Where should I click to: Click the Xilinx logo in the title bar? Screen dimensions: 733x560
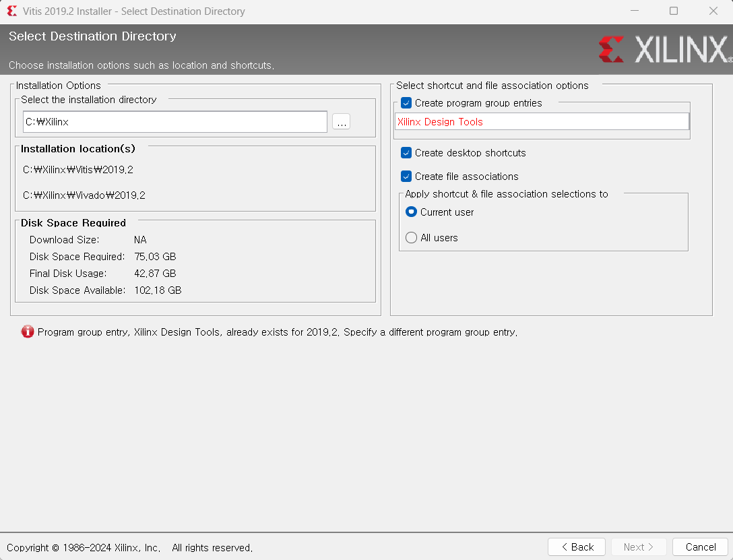click(12, 11)
